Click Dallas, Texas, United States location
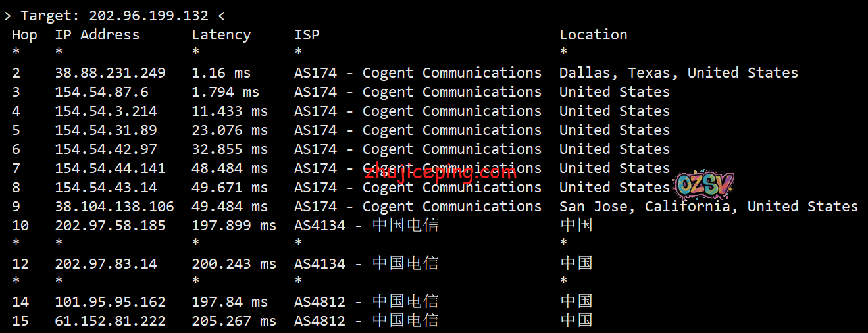Viewport: 868px width, 333px height. pyautogui.click(x=678, y=73)
